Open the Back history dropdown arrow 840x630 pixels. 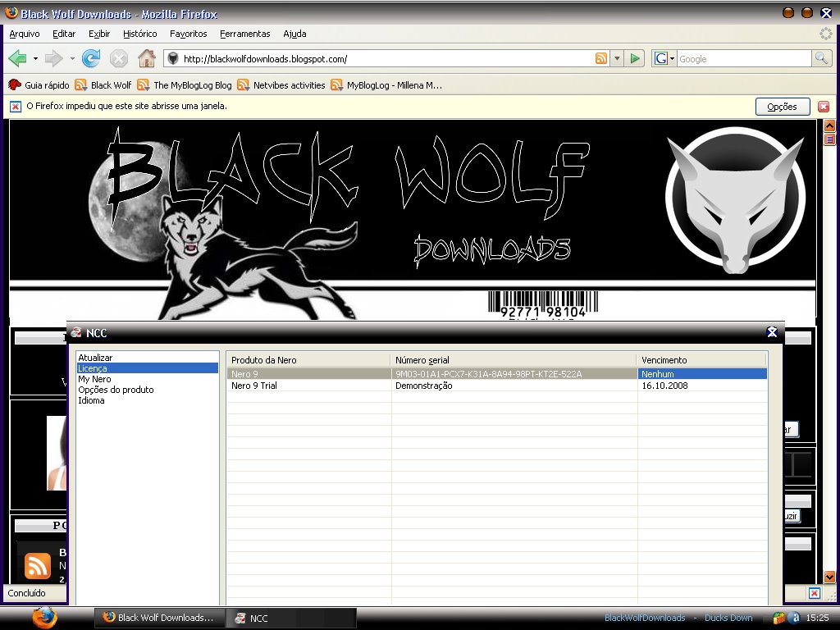point(35,58)
